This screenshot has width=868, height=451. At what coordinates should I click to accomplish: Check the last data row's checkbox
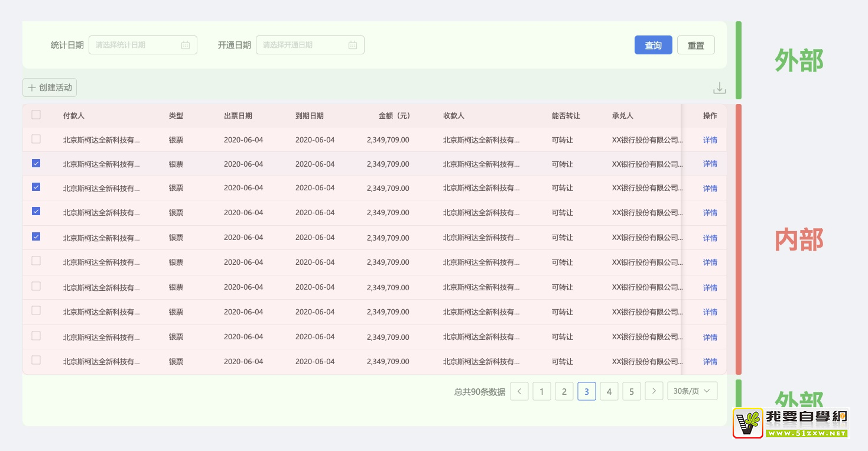pos(36,360)
